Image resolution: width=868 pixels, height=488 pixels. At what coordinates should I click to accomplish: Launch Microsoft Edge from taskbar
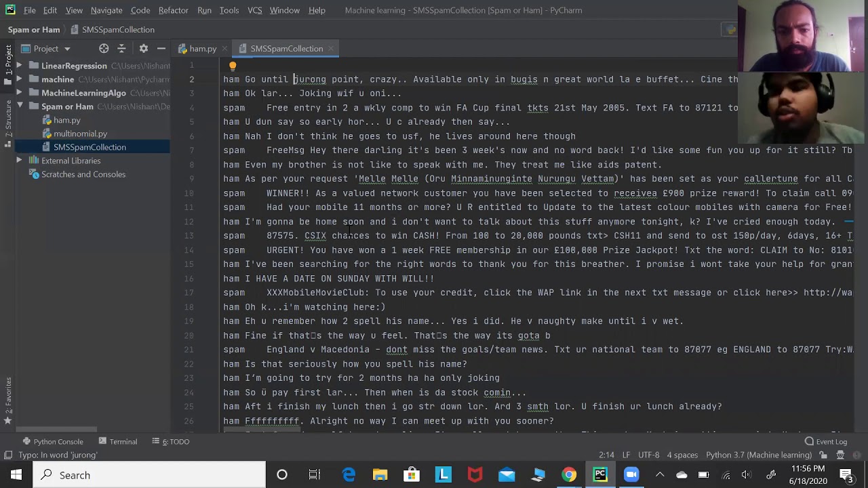(349, 475)
